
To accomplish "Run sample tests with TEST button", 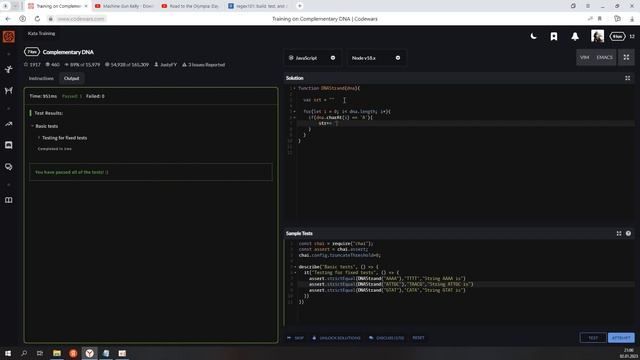I will pyautogui.click(x=593, y=338).
